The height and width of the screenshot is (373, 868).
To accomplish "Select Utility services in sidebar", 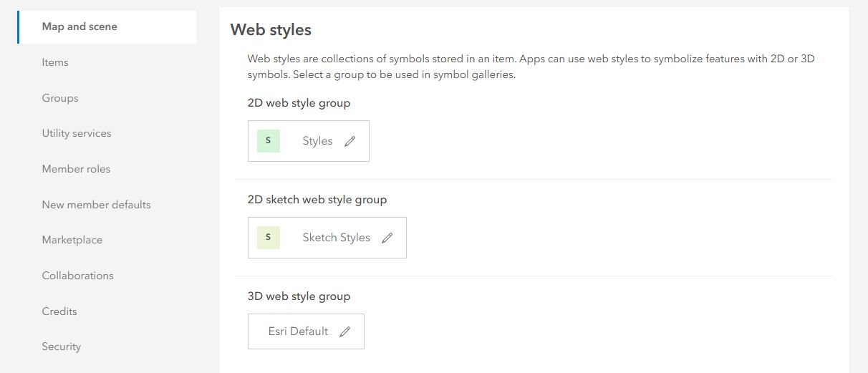I will 77,133.
